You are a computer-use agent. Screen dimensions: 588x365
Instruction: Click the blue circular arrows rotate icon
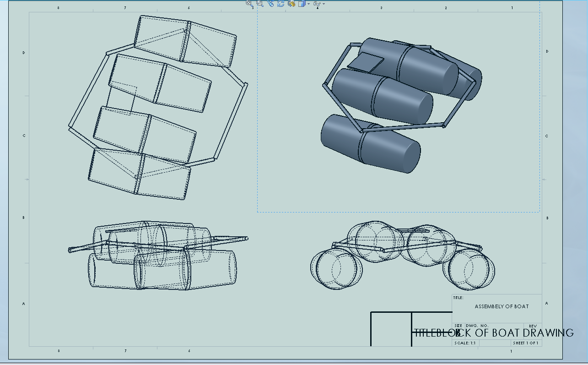281,4
